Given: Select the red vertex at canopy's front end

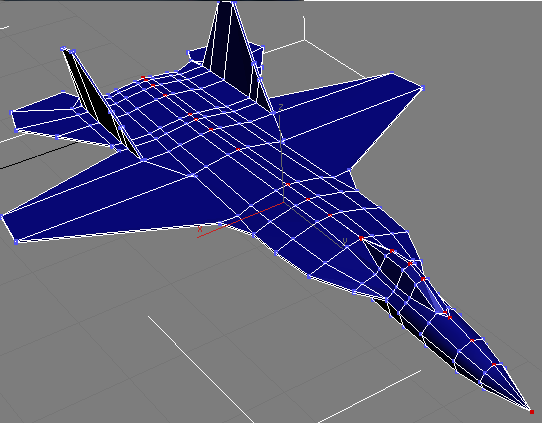Looking at the screenshot, I should [445, 313].
